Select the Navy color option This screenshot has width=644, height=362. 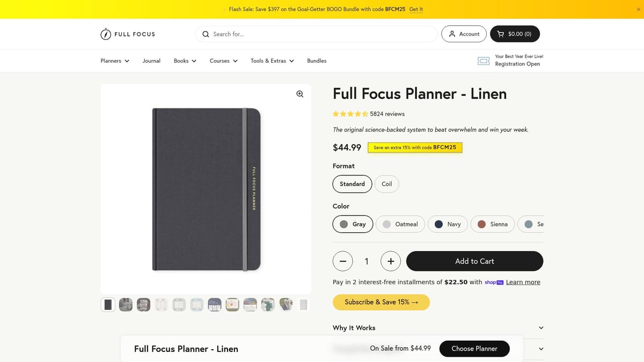[448, 224]
